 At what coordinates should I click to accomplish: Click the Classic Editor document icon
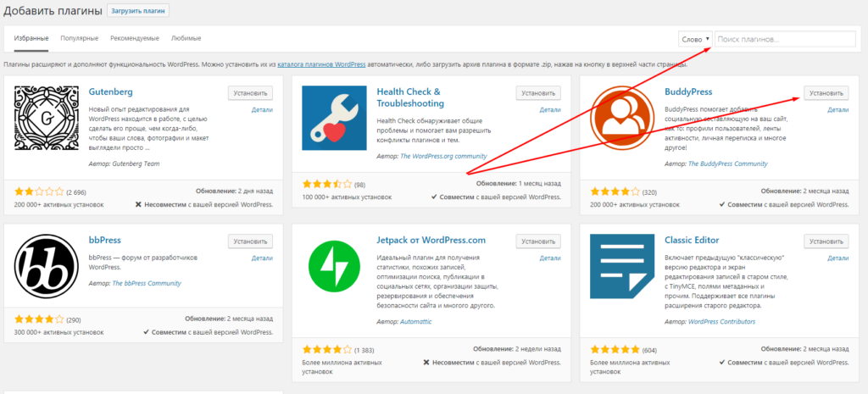coord(622,267)
